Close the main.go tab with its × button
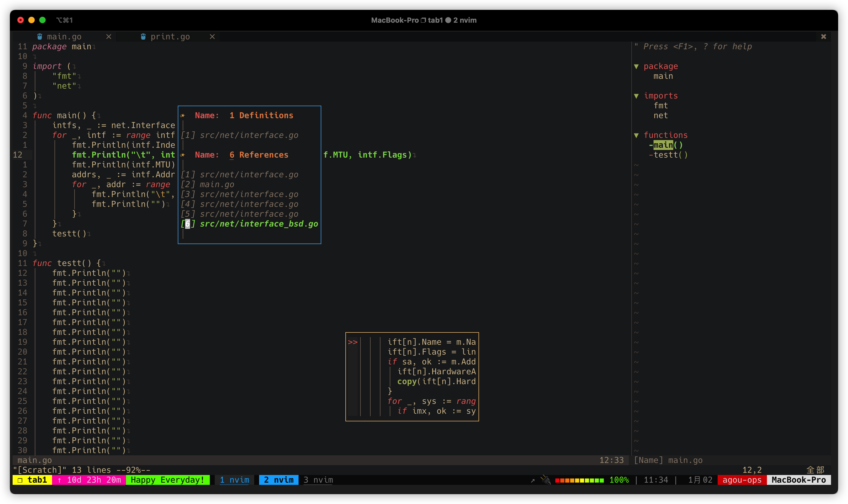Screen dimensions: 848x504 tap(109, 36)
